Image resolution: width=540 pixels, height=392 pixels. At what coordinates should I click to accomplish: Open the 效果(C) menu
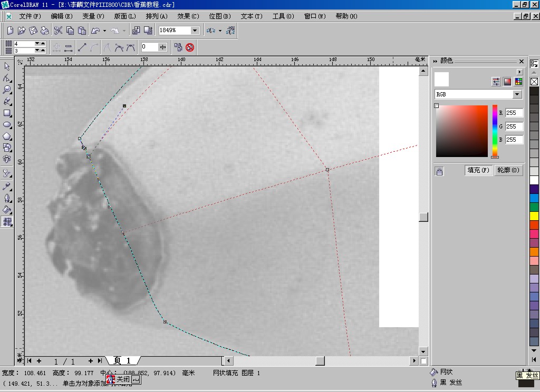pyautogui.click(x=188, y=16)
